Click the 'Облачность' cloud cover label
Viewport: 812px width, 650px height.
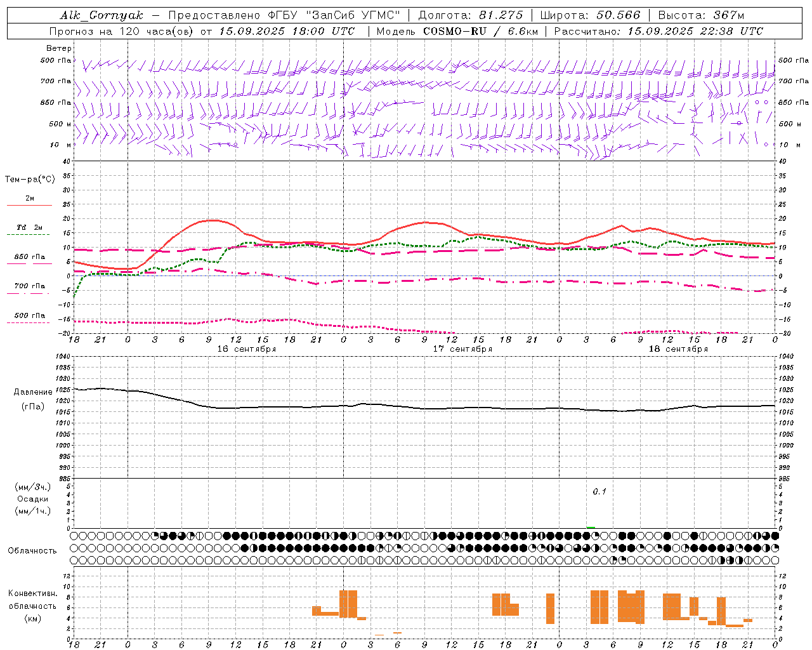32,550
